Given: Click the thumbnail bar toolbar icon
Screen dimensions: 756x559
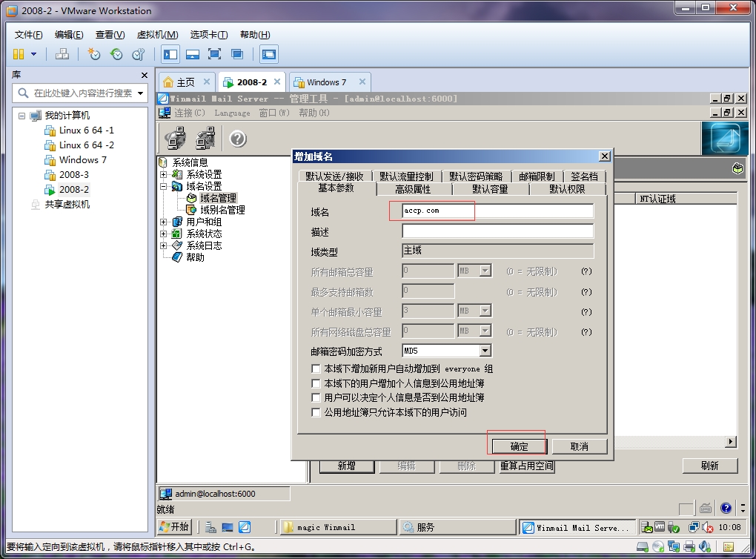Looking at the screenshot, I should point(193,54).
